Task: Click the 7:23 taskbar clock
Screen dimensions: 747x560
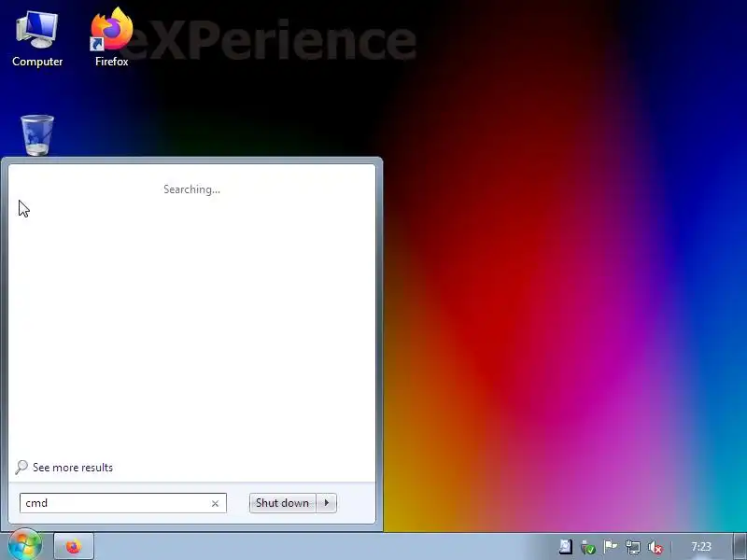Action: 701,547
